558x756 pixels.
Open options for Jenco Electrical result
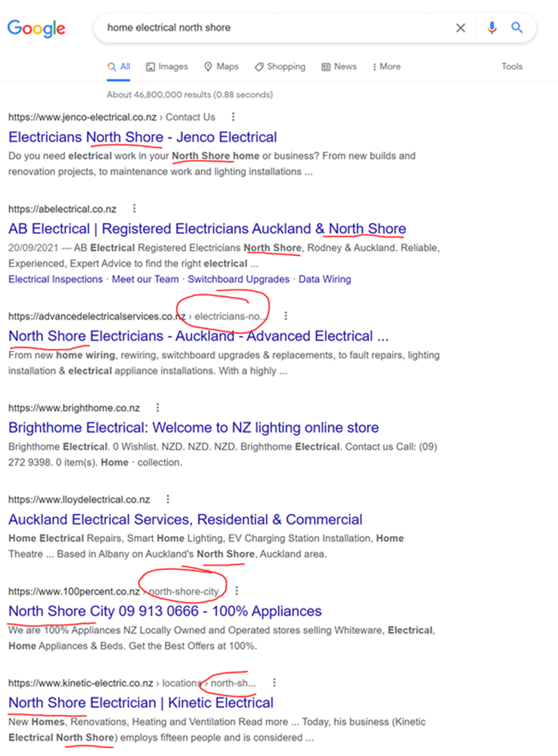click(x=233, y=117)
